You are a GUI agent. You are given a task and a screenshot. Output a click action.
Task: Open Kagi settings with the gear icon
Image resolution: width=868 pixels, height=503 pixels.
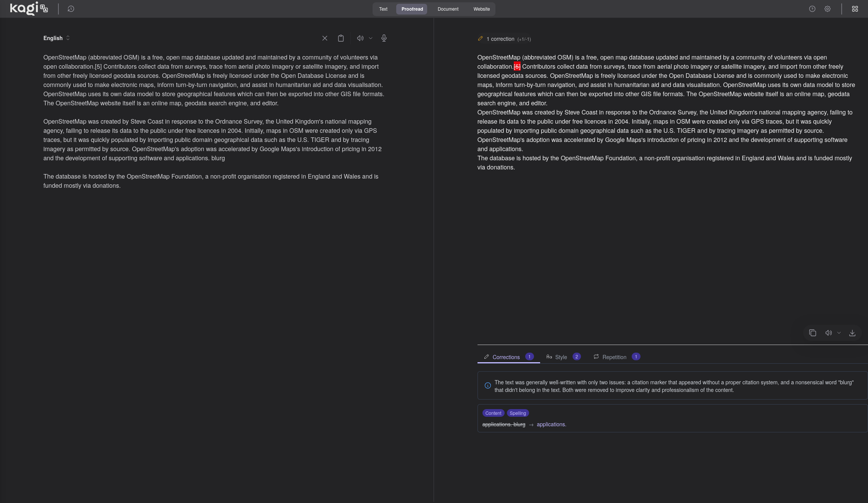(828, 9)
